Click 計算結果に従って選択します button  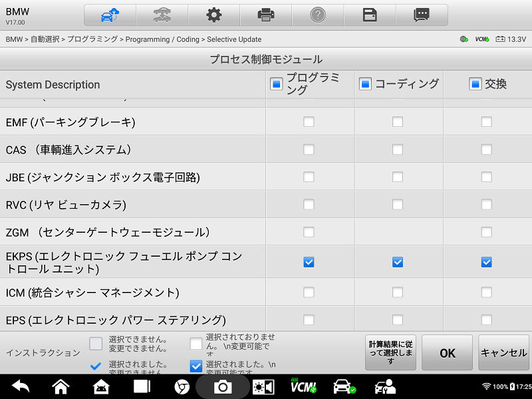[x=390, y=353]
